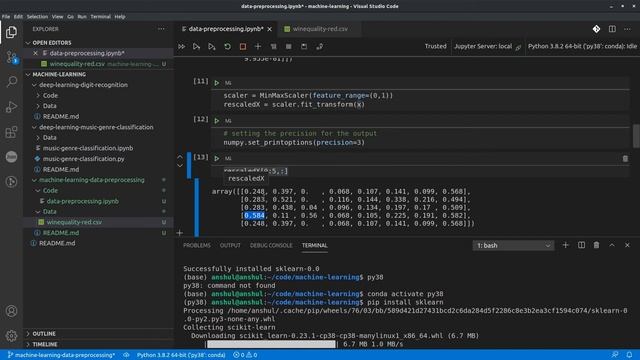Viewport: 640px width, 360px height.
Task: Close the terminal panel
Action: [627, 245]
